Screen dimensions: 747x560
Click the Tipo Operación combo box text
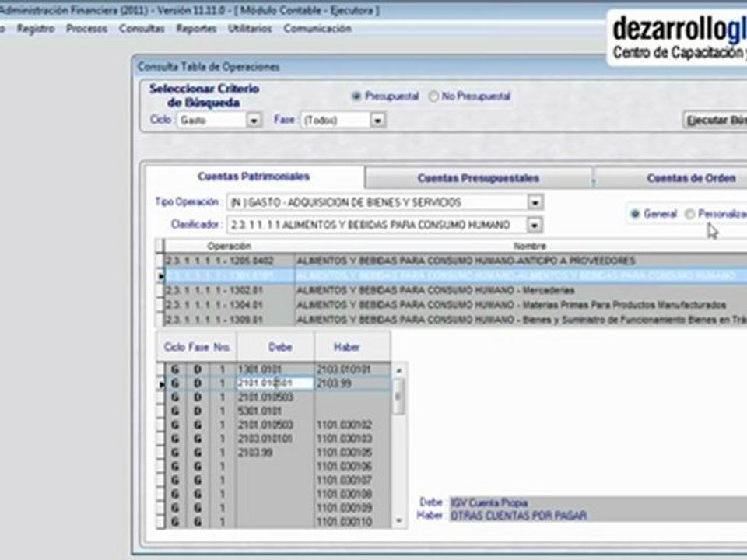[x=377, y=202]
